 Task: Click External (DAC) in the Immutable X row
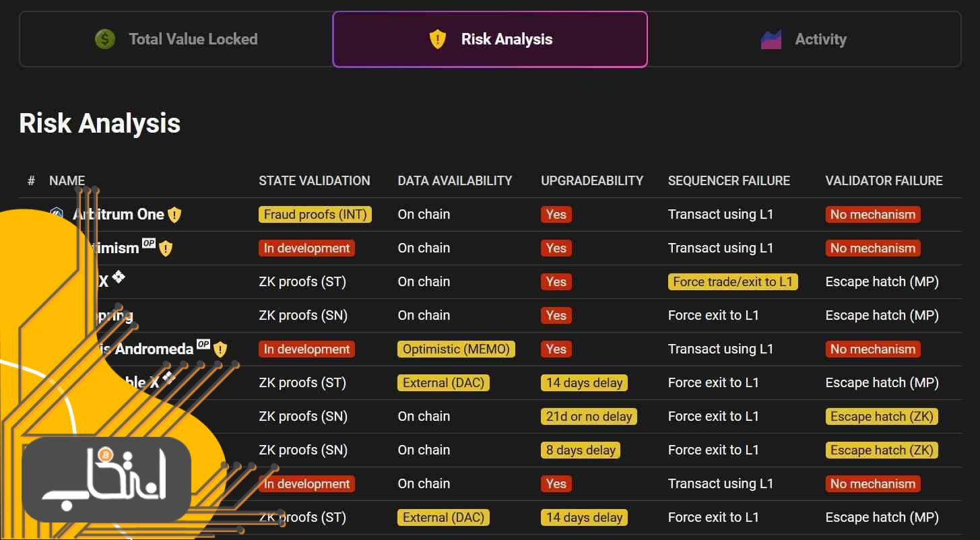444,382
